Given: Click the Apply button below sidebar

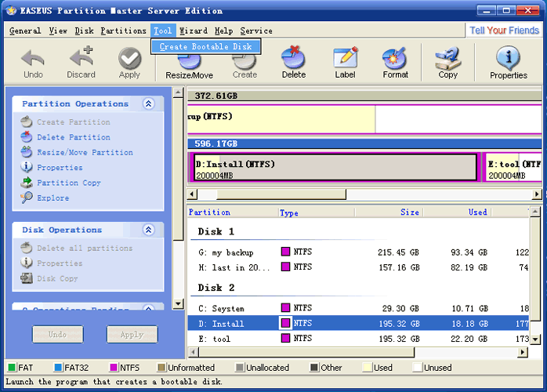Looking at the screenshot, I should pyautogui.click(x=132, y=335).
